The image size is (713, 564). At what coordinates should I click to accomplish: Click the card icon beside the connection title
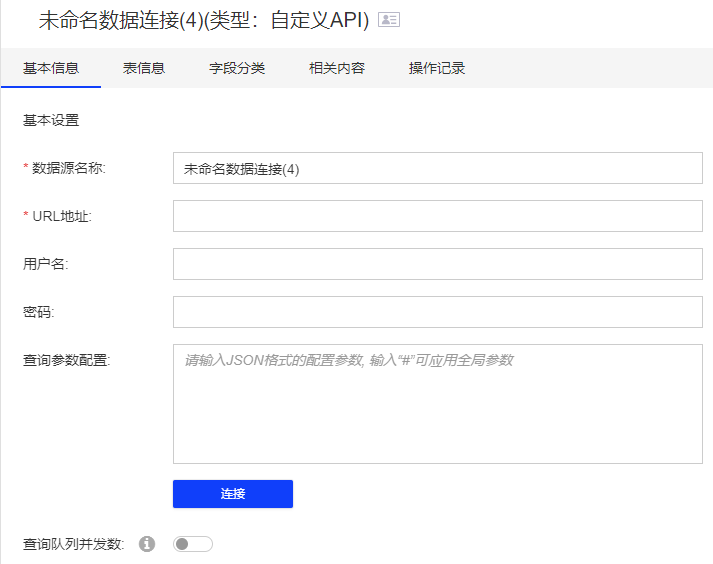point(389,20)
